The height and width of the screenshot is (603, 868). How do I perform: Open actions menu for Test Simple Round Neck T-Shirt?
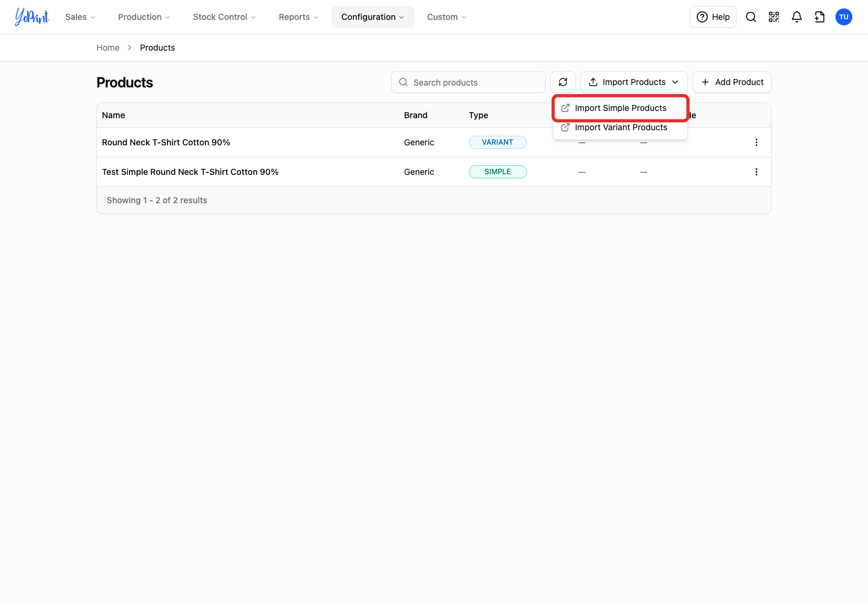(x=756, y=172)
